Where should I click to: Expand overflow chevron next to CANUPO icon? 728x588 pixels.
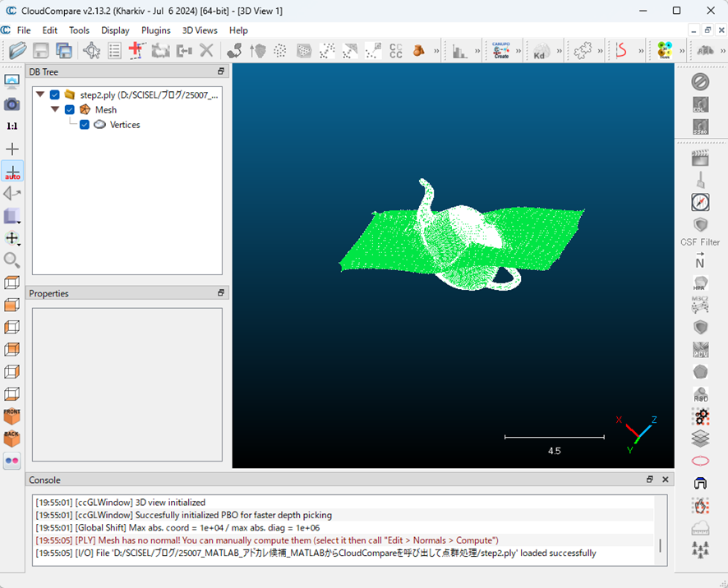point(518,51)
